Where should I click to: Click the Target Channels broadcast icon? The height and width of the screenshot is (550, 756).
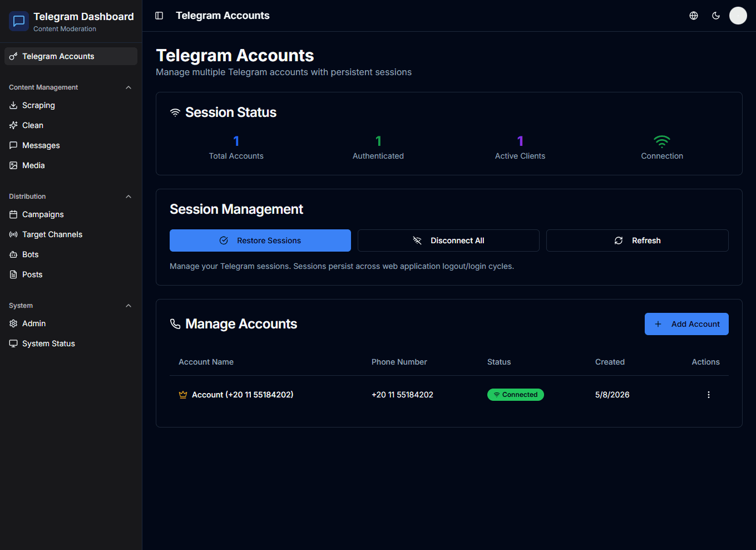(13, 234)
